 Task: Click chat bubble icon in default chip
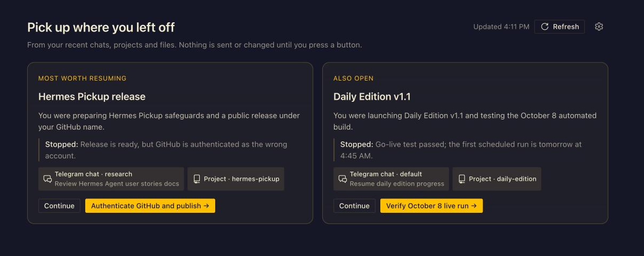[x=343, y=179]
